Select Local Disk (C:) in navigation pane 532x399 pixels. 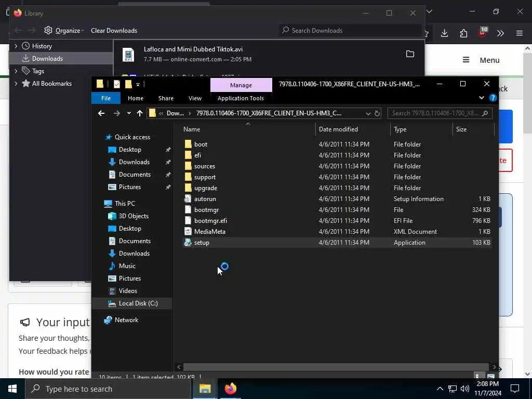coord(138,303)
